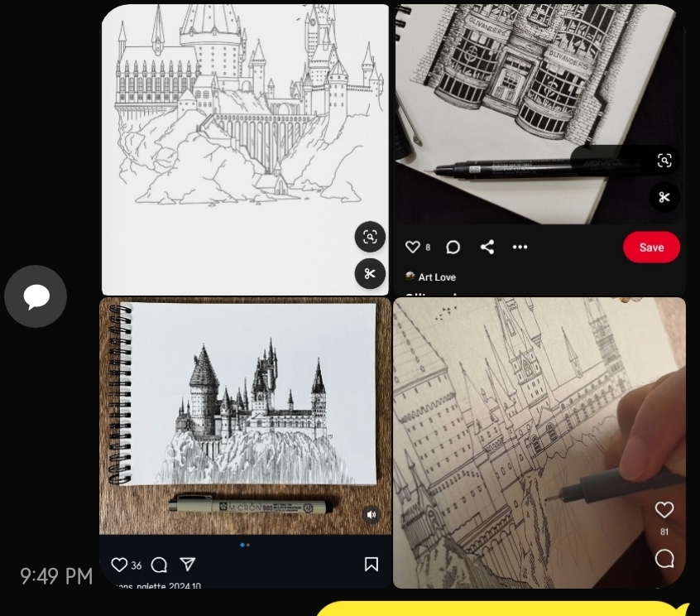Save the Ollivanders pin
700x616 pixels.
tap(651, 247)
